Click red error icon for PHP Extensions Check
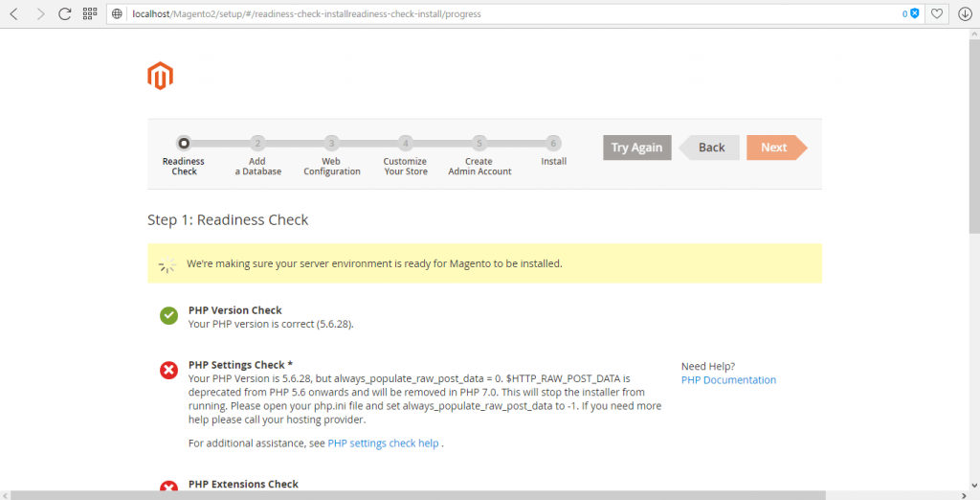Viewport: 980px width, 500px height. pos(168,487)
